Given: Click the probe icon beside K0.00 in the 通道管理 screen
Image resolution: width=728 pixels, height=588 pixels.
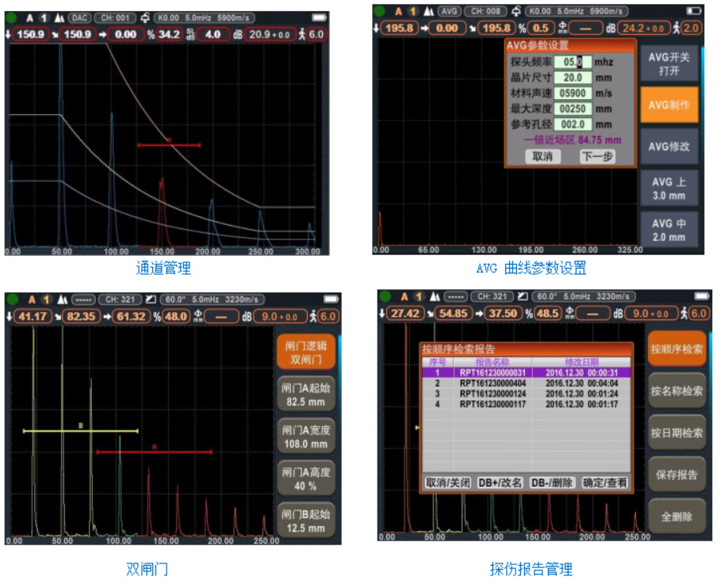Looking at the screenshot, I should coord(145,18).
